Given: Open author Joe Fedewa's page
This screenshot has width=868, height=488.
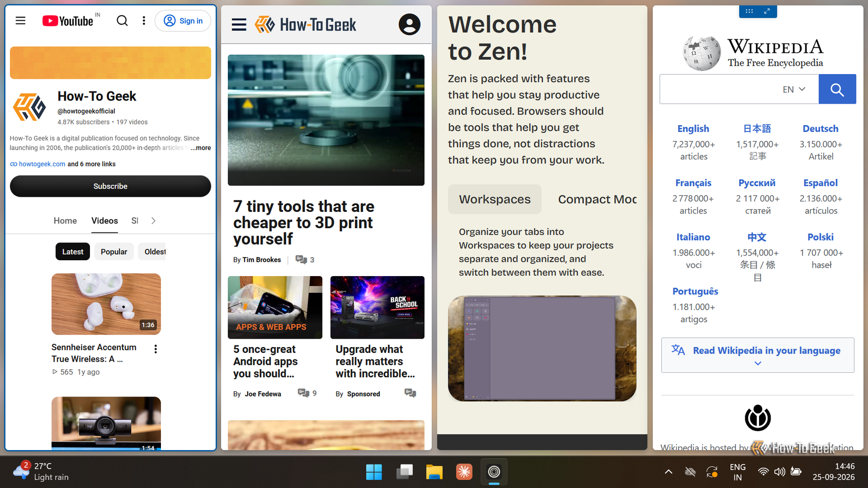Looking at the screenshot, I should point(263,394).
